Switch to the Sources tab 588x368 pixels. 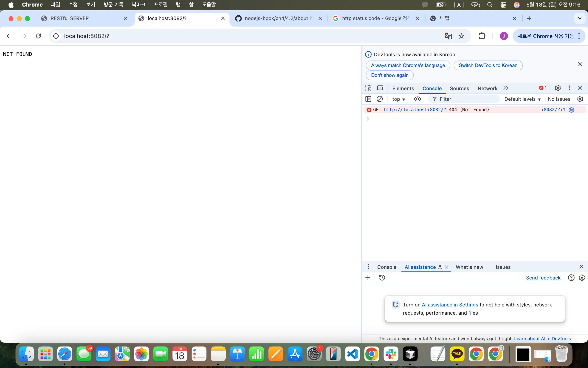pos(459,88)
